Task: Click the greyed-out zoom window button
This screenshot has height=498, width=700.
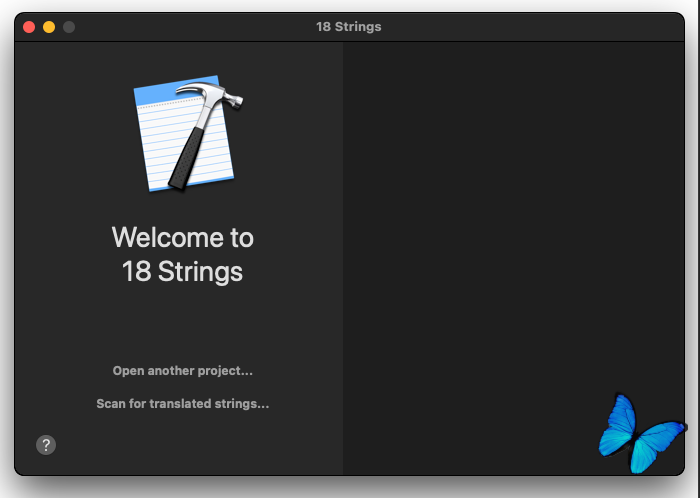Action: coord(69,27)
